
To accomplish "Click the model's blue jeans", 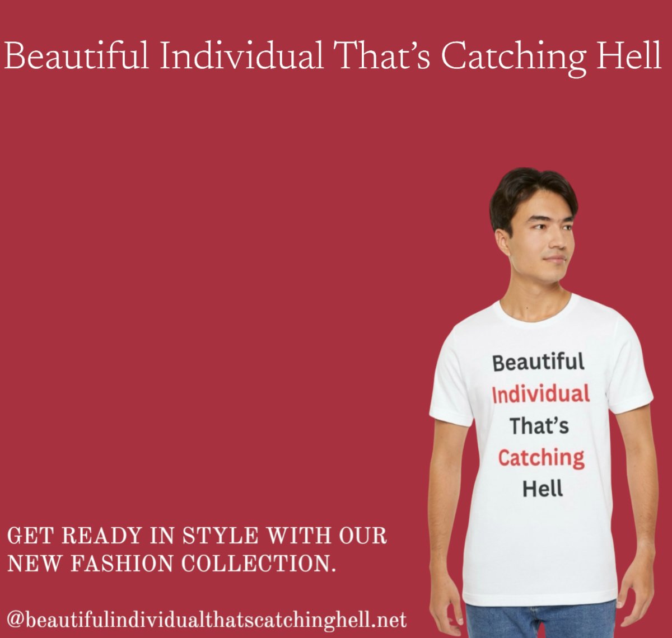I will click(x=540, y=620).
